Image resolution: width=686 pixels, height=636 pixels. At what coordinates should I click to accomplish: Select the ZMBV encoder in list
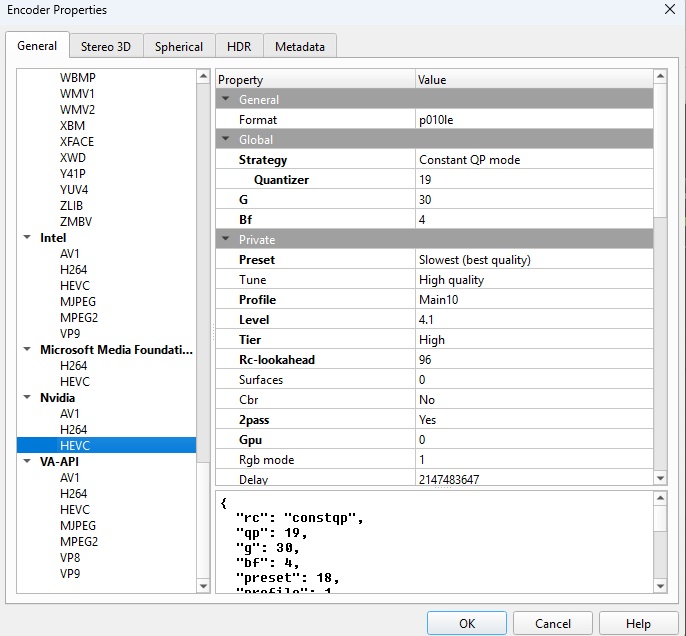[x=75, y=222]
